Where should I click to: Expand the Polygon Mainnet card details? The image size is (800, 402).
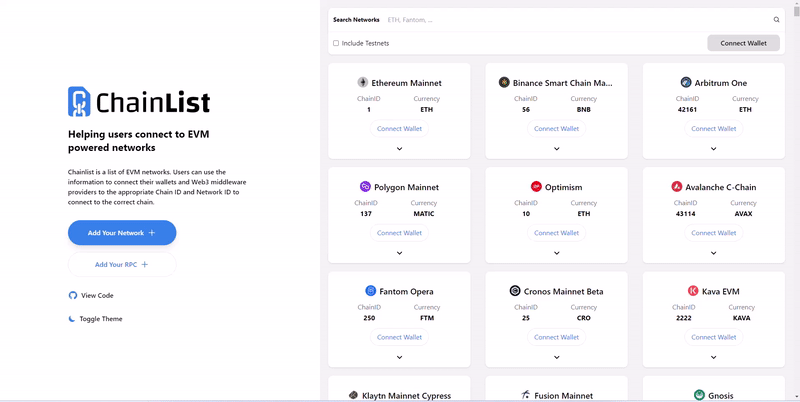coord(399,253)
